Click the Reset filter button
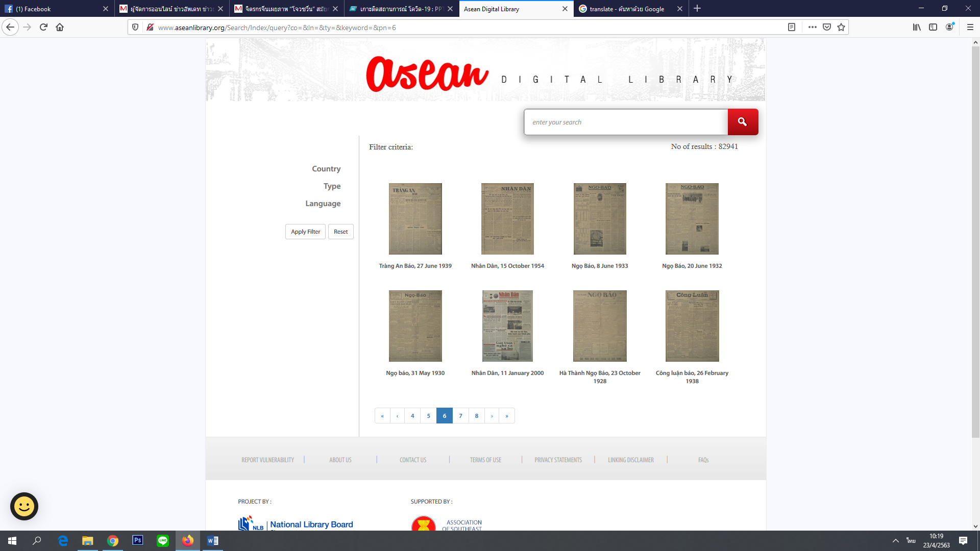 coord(340,232)
